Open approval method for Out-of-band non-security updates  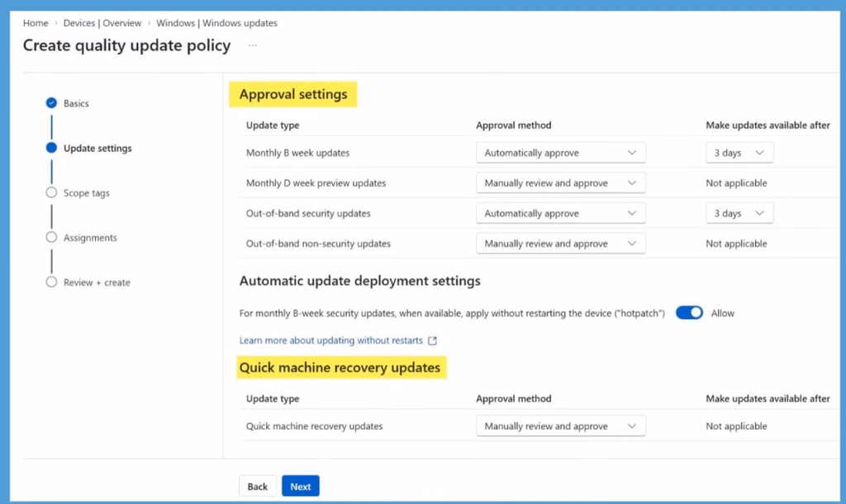pyautogui.click(x=561, y=244)
